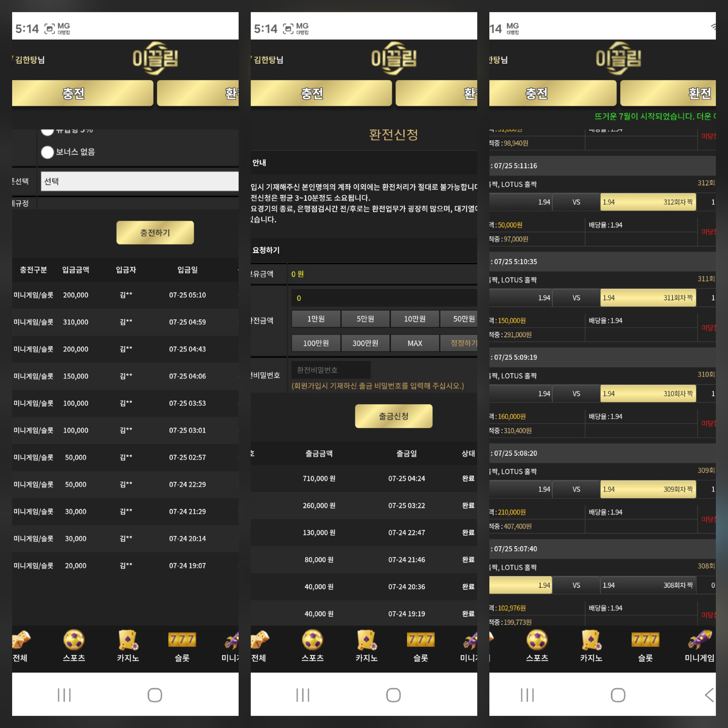Tap Android recent apps button in middle screenshot
728x728 pixels.
[303, 695]
